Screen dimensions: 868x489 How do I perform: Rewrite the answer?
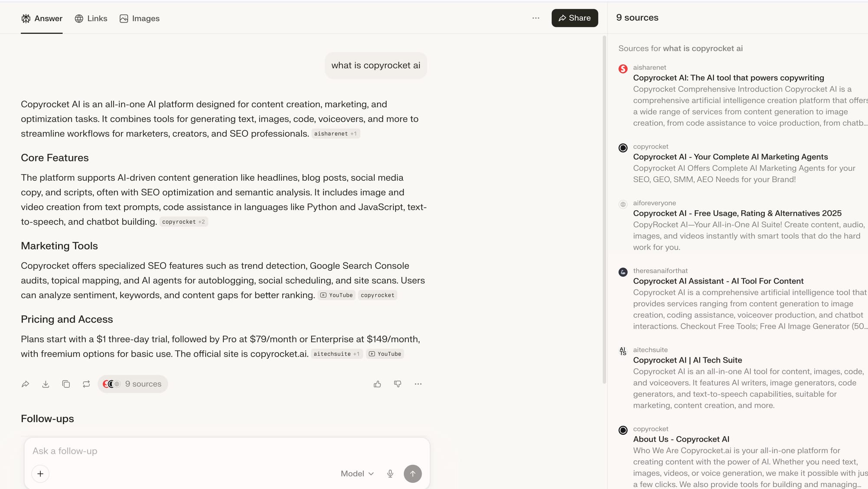(86, 384)
